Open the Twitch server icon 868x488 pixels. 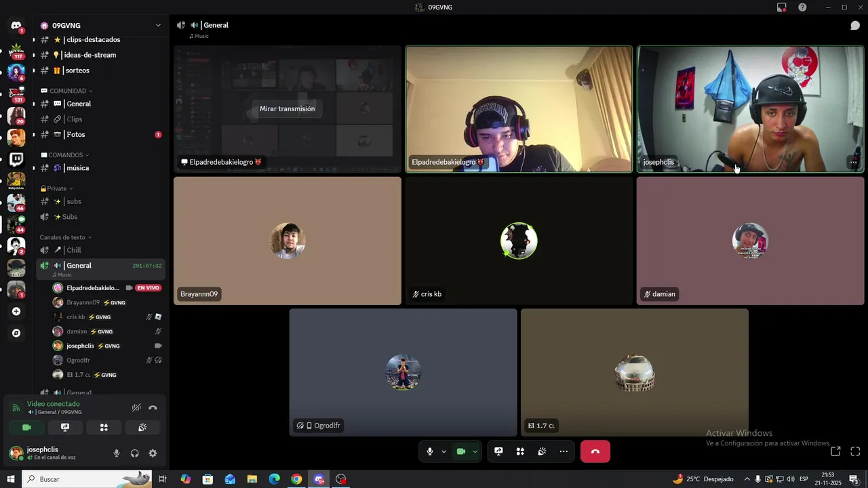coord(16,160)
